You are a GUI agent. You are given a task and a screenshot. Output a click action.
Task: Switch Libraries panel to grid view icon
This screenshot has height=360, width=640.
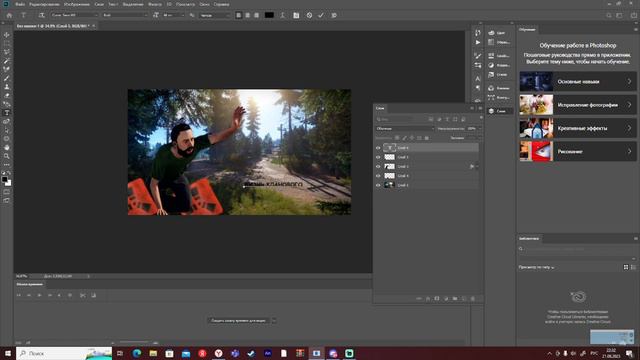coord(626,267)
